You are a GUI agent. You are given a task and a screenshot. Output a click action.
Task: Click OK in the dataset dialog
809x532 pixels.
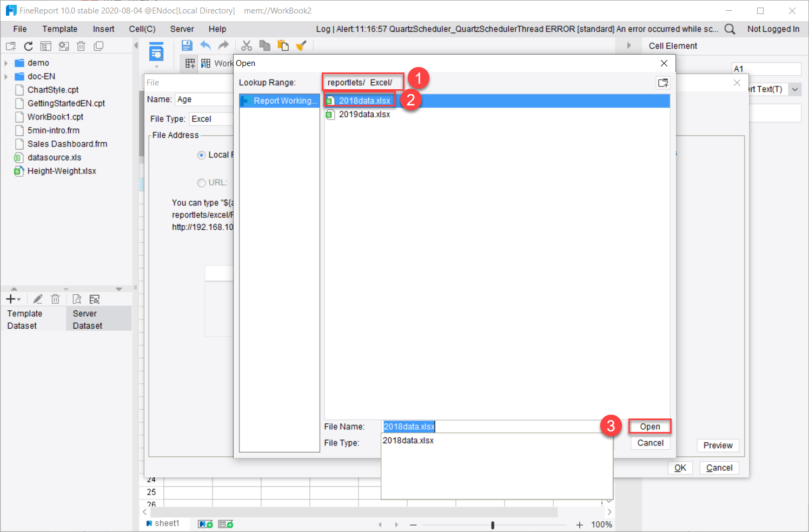point(680,468)
